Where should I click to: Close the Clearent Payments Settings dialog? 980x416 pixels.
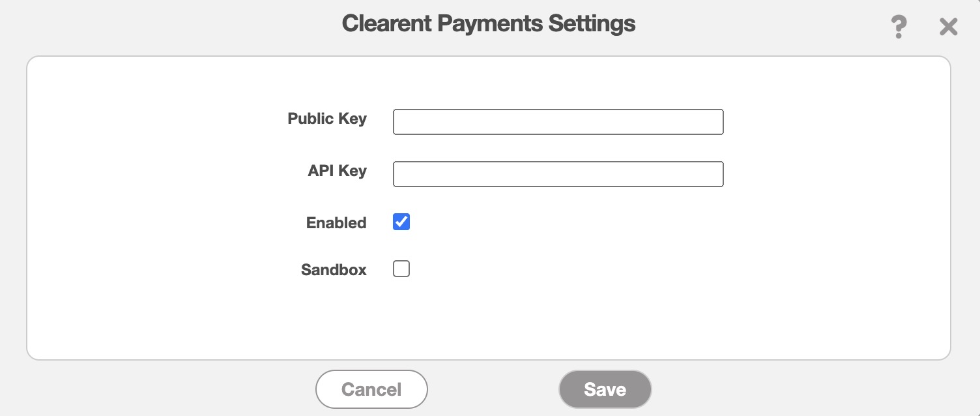click(948, 27)
